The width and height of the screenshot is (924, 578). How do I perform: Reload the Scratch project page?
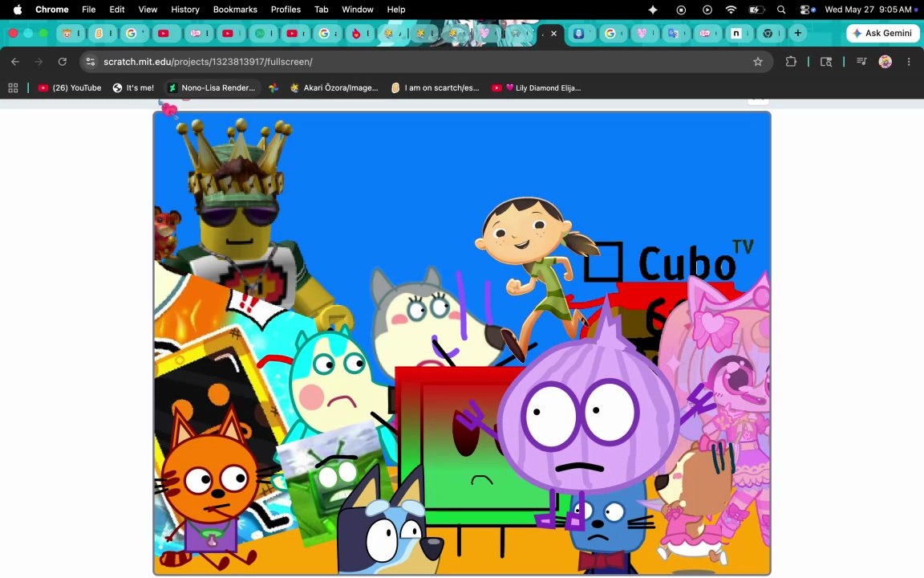coord(62,62)
